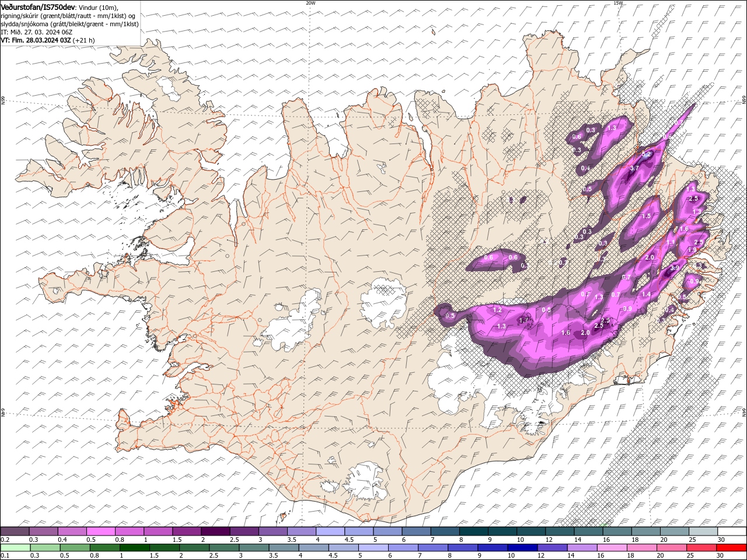This screenshot has width=747, height=560.
Task: Click the snow scale swatch labeled 6
Action: pos(417,531)
